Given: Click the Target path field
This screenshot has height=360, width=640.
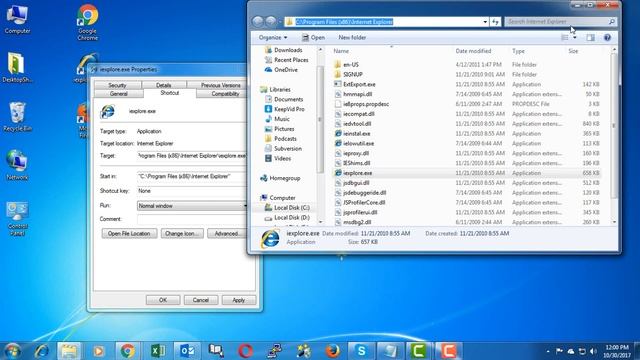Looking at the screenshot, I should coord(192,156).
